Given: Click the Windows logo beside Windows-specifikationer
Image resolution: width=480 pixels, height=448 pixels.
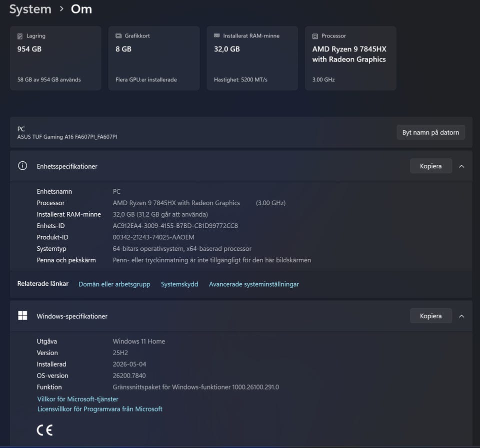Looking at the screenshot, I should tap(22, 316).
